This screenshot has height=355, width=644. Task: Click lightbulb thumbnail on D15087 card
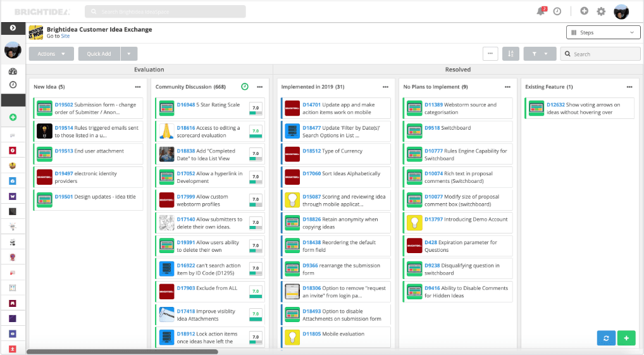point(292,200)
